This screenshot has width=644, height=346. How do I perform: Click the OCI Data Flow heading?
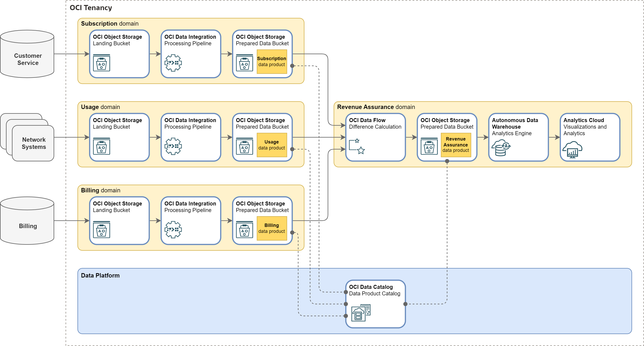[x=367, y=120]
